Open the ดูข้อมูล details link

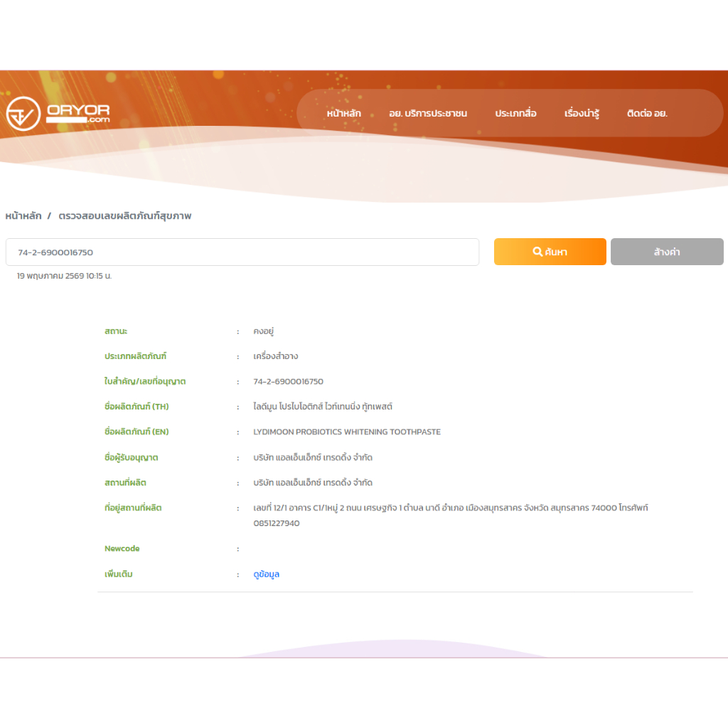(266, 574)
